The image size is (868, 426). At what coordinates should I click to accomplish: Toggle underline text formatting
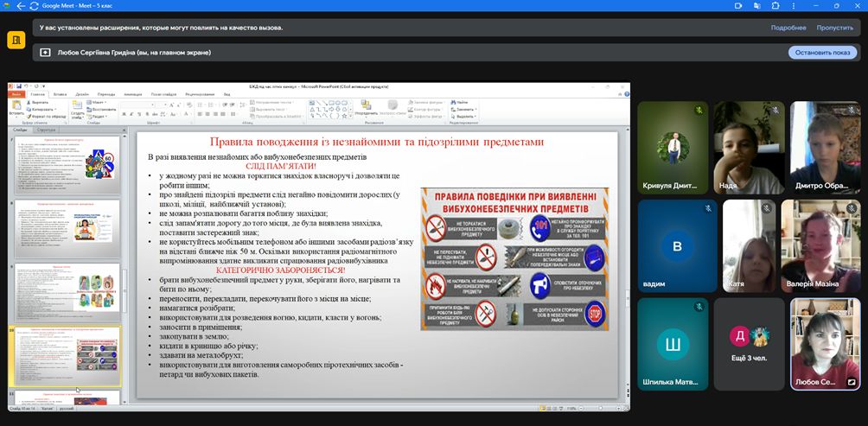[138, 115]
